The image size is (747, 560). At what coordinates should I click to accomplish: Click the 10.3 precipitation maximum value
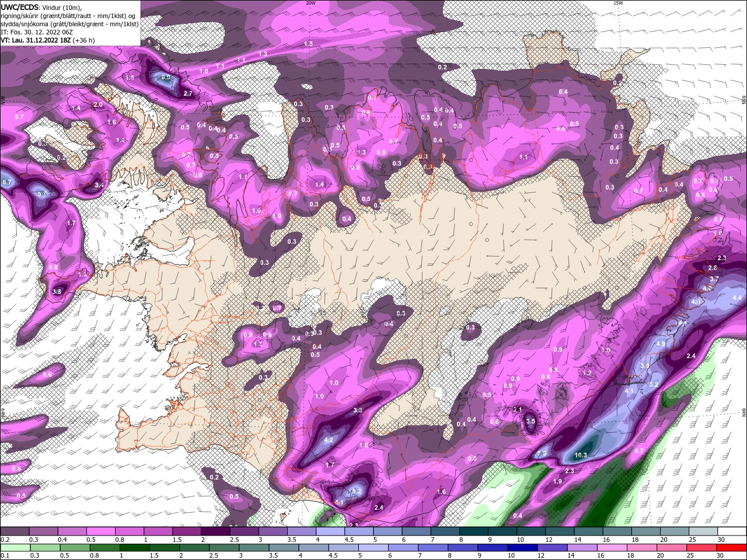tap(580, 455)
